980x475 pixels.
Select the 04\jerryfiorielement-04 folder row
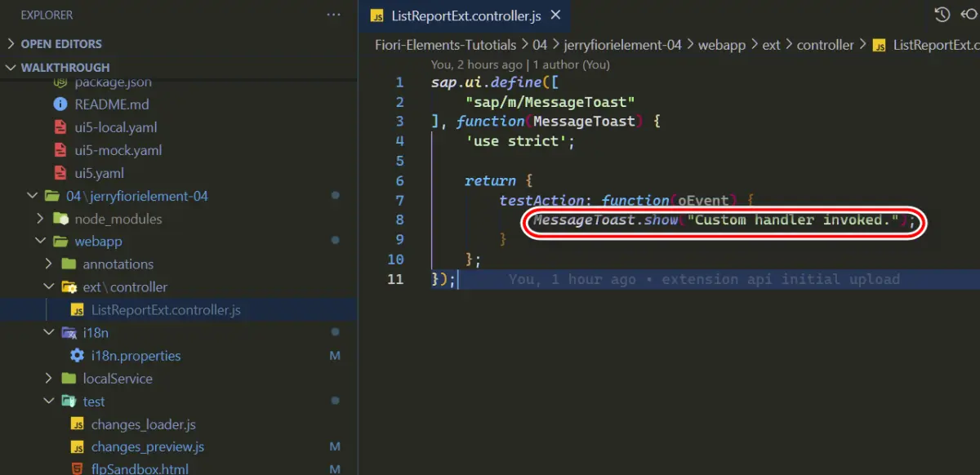[x=179, y=196]
